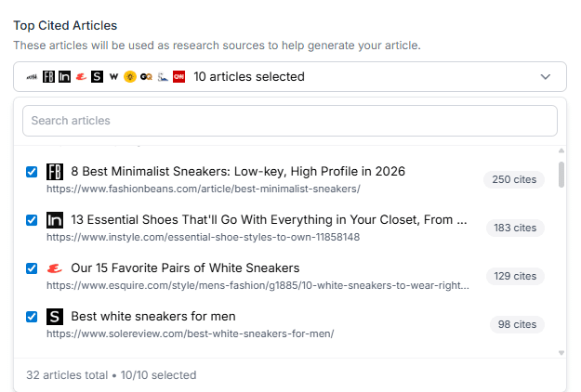Deselect the Our 15 Favorite Pairs checkbox
The width and height of the screenshot is (581, 392).
click(x=32, y=268)
